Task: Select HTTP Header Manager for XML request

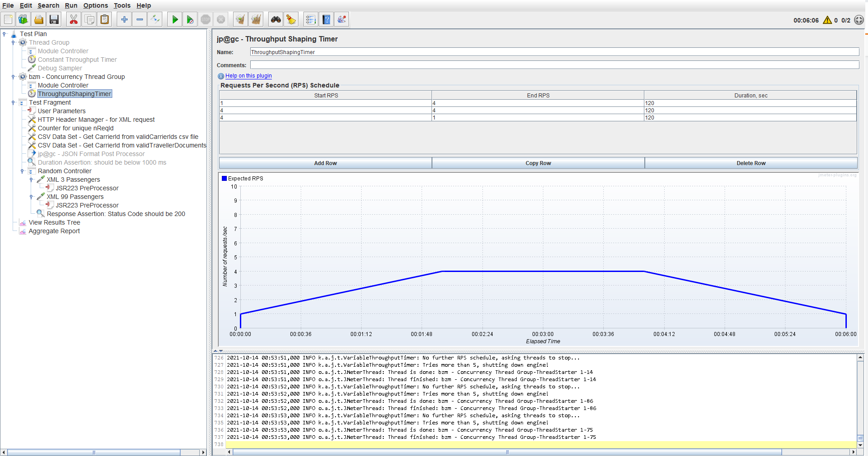Action: [x=96, y=120]
